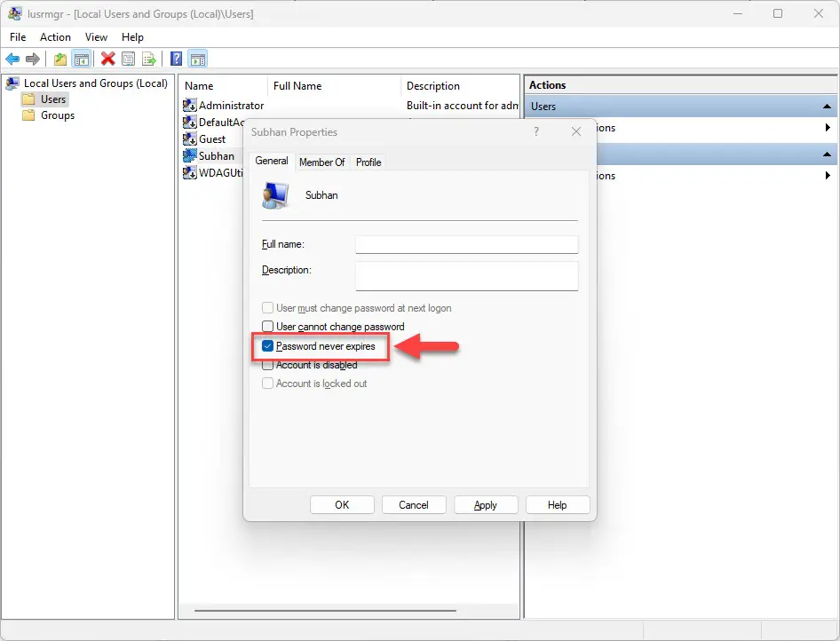Close the Subhan Properties dialog
The width and height of the screenshot is (840, 641).
tap(576, 131)
